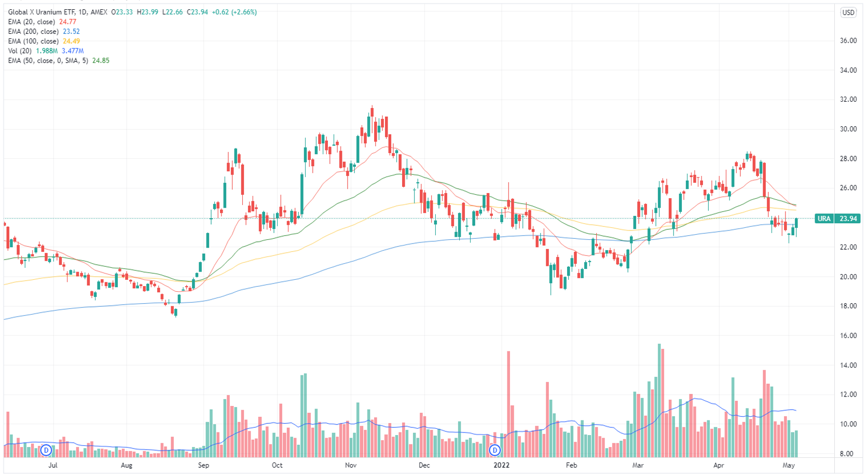Image resolution: width=868 pixels, height=475 pixels.
Task: Select the EMA (50, close, 0, SMA, 5) legend
Action: click(x=48, y=61)
